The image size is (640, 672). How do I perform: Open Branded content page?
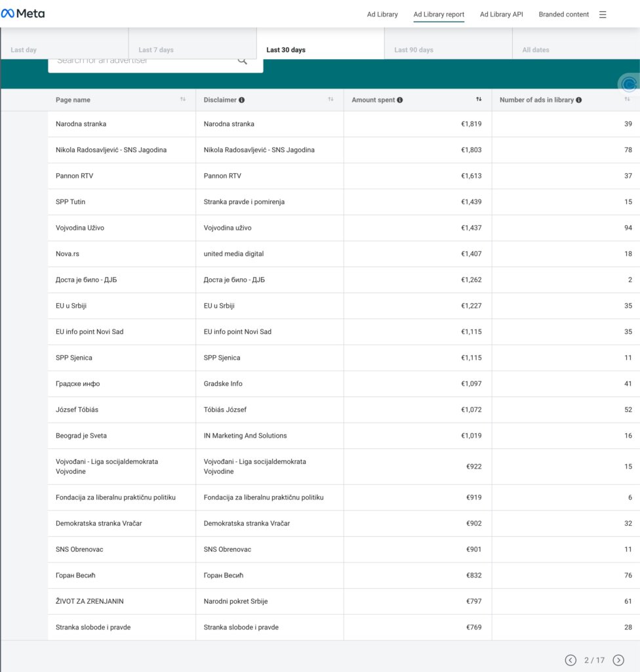[563, 14]
